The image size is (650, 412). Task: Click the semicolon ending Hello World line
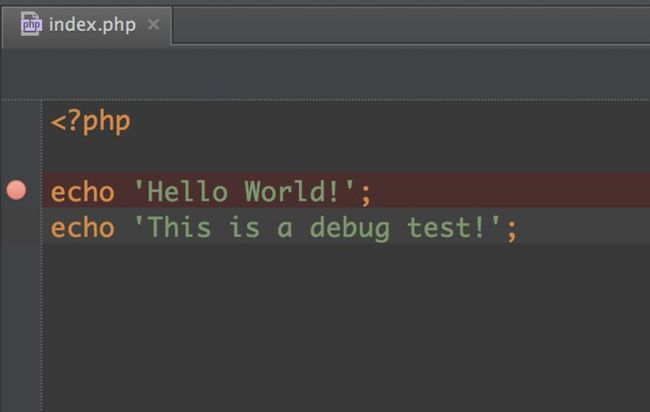366,195
